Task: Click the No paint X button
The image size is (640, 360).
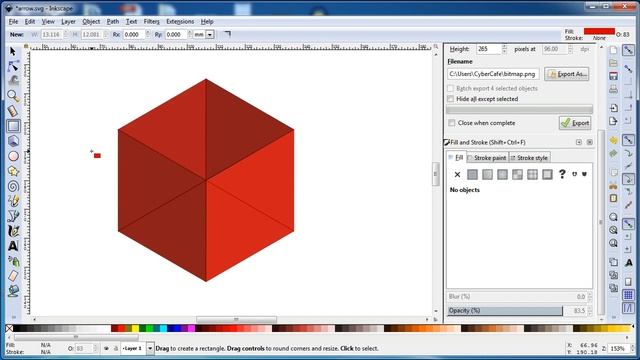Action: tap(457, 175)
